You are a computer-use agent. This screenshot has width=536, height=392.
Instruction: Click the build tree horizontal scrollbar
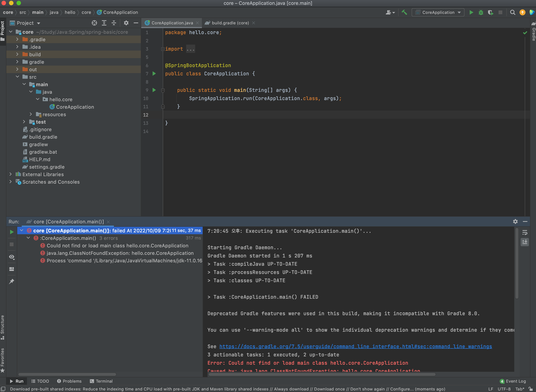pyautogui.click(x=67, y=374)
